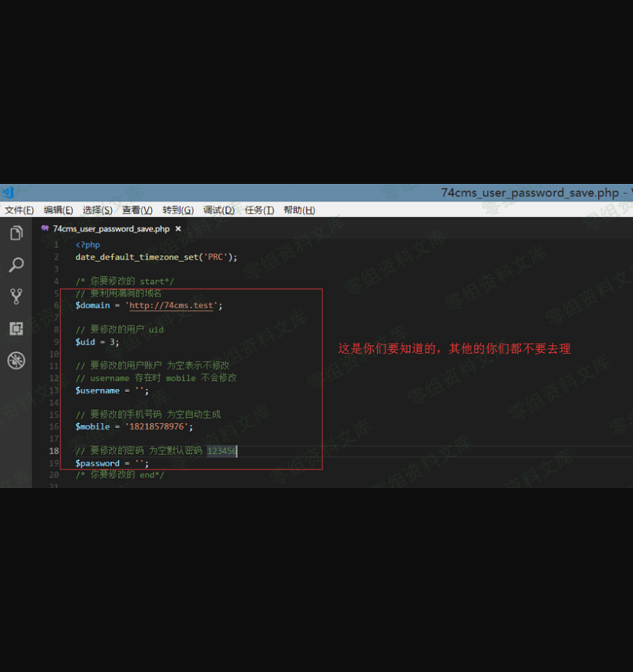Open the 文件(F) menu
The image size is (633, 672).
coord(19,210)
